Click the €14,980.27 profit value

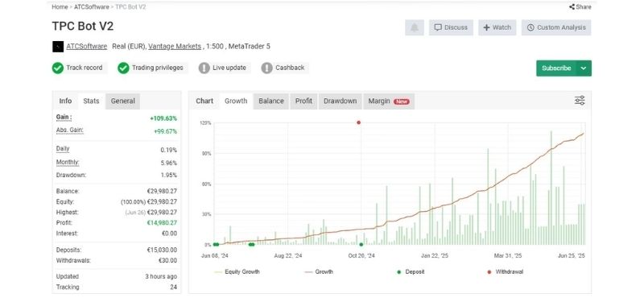(x=163, y=223)
